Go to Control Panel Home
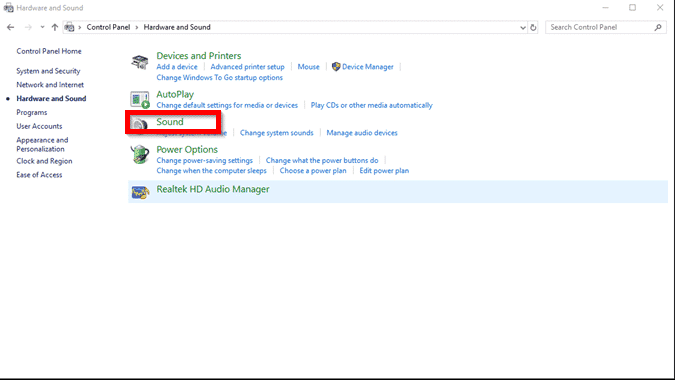The height and width of the screenshot is (380, 675). coord(49,51)
